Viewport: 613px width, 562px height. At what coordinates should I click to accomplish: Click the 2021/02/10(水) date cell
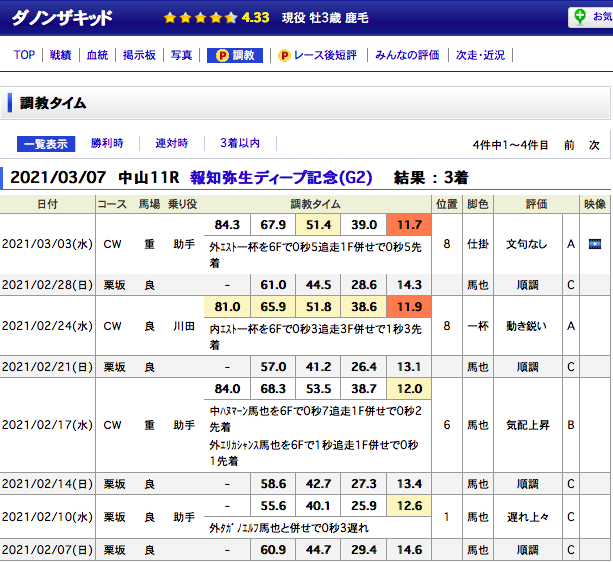[x=47, y=517]
